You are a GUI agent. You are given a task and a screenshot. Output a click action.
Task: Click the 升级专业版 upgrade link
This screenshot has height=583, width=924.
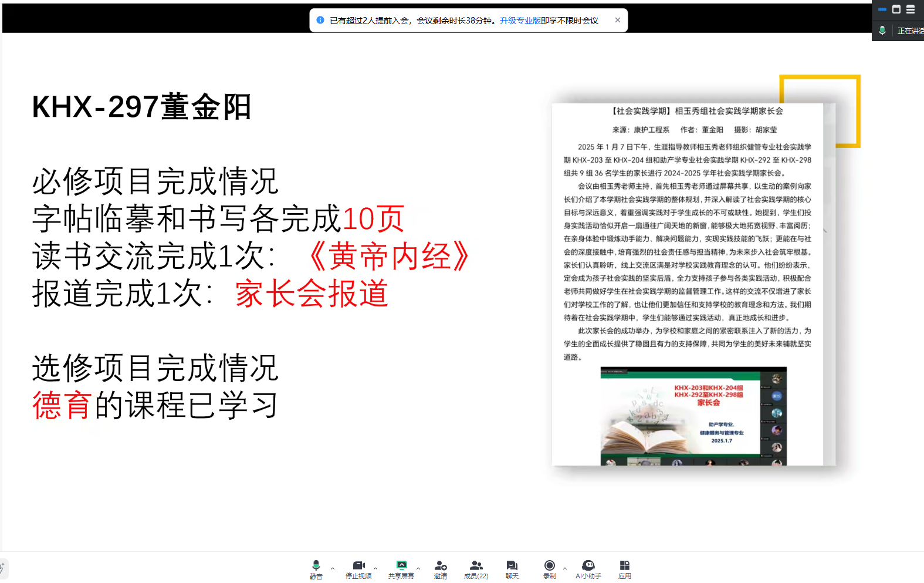(520, 21)
